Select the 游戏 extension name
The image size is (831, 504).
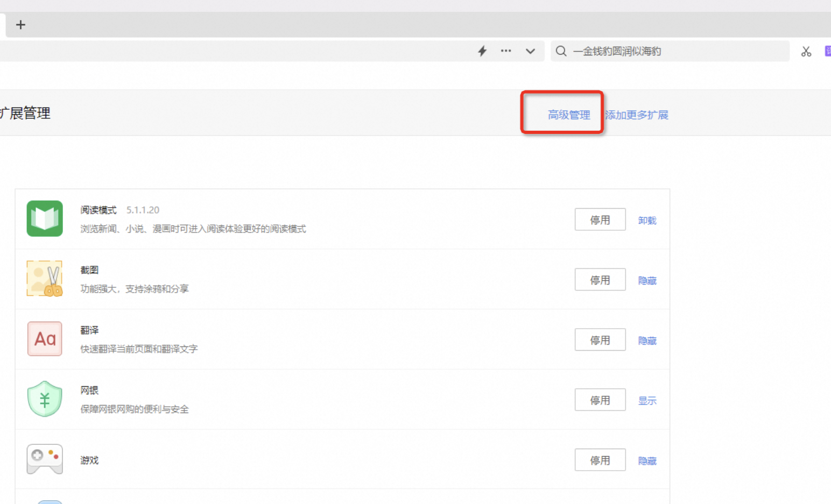(89, 460)
